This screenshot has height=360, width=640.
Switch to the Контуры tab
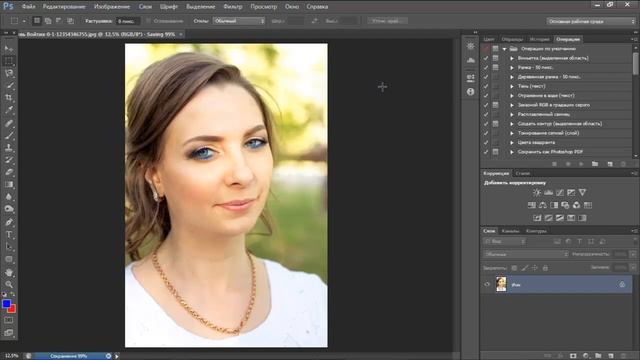[x=536, y=231]
